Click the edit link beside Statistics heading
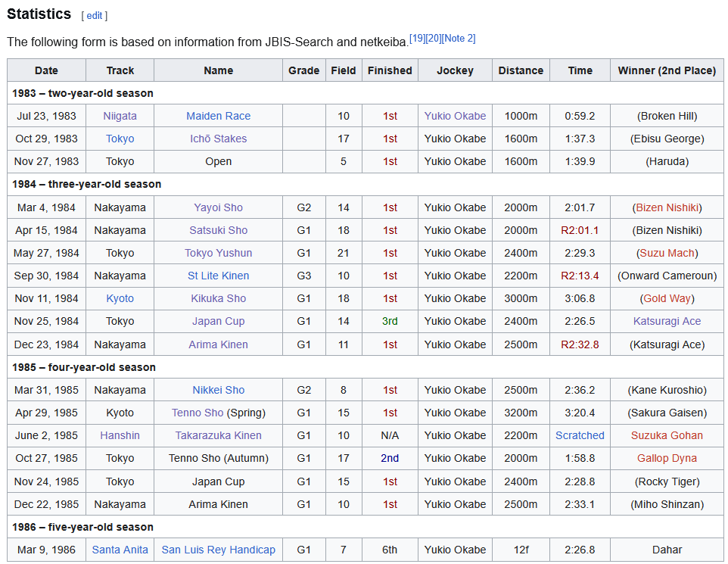Screen dimensions: 728x564 [x=95, y=16]
